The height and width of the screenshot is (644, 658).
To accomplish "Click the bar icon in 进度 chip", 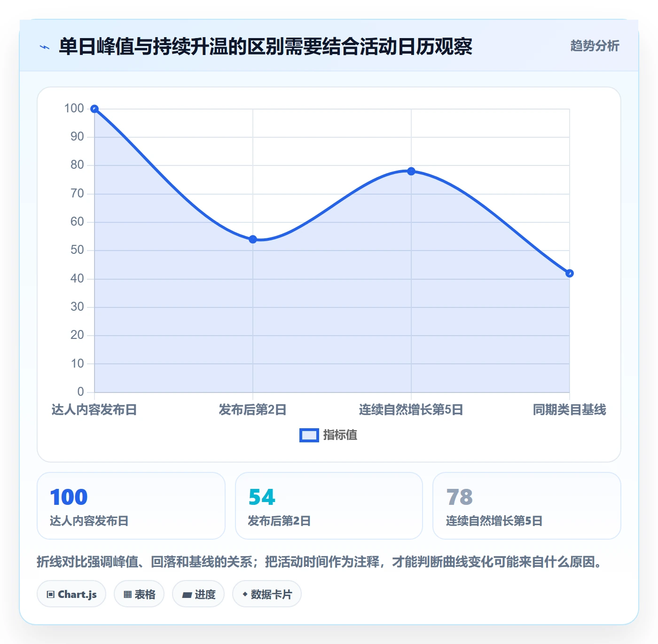I will 187,595.
